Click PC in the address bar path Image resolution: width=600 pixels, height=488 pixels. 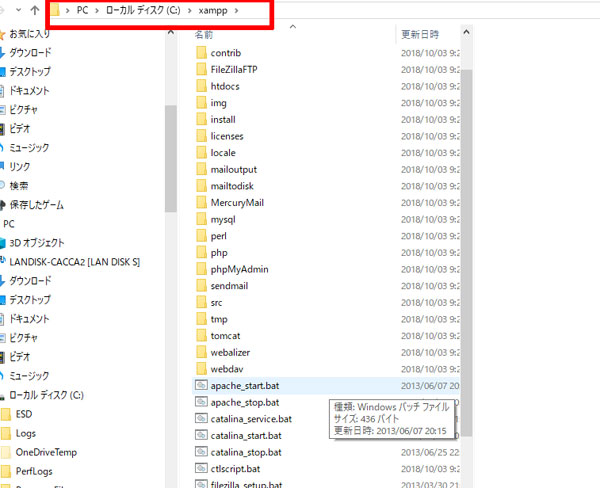(82, 10)
